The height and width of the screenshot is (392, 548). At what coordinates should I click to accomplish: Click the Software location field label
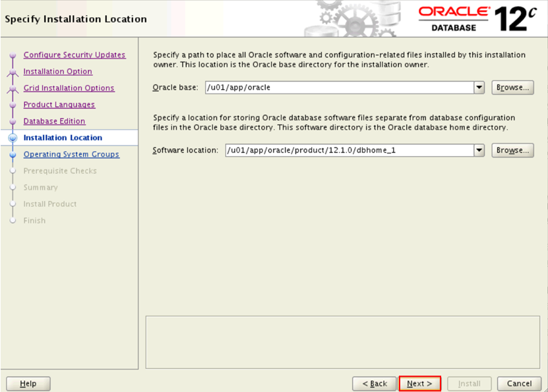pyautogui.click(x=185, y=150)
